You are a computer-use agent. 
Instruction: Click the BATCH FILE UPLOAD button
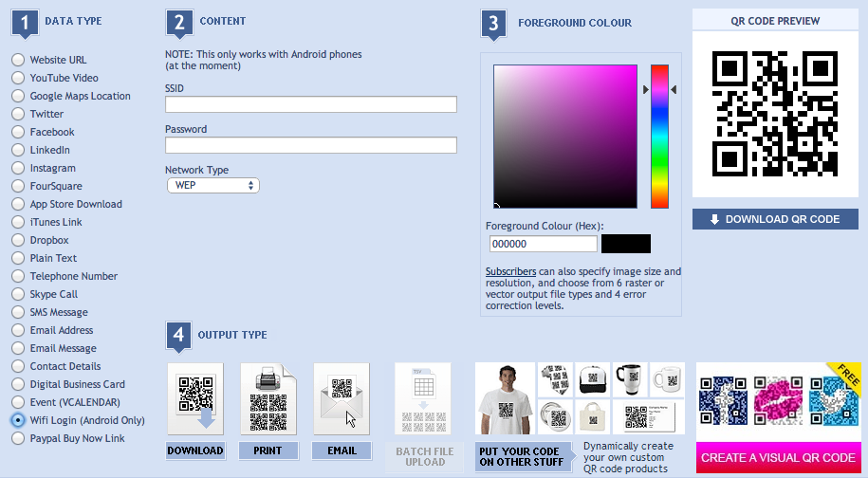(x=425, y=457)
